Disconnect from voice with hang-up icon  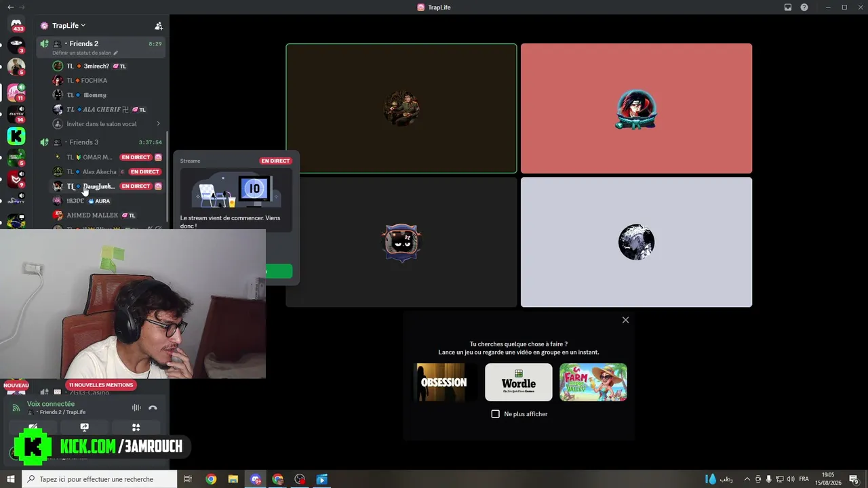(153, 407)
